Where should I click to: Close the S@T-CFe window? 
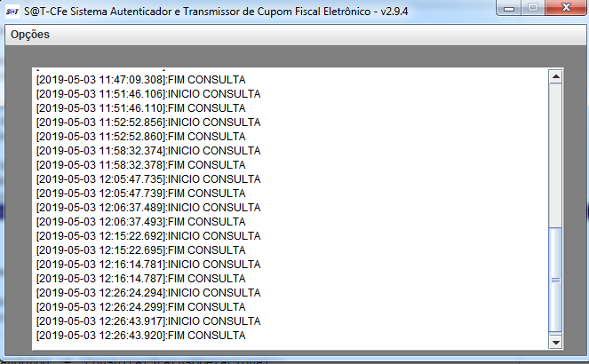[x=566, y=8]
